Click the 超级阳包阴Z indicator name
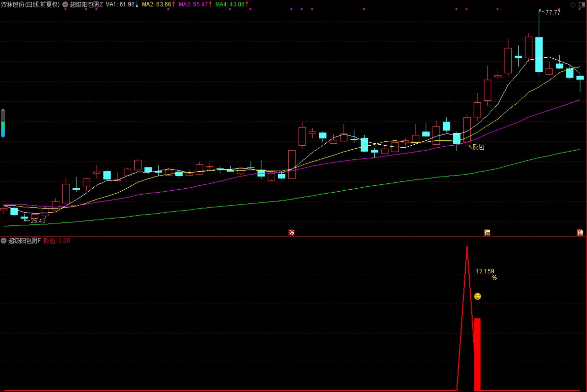Viewport: 587px width, 392px height. (x=86, y=5)
